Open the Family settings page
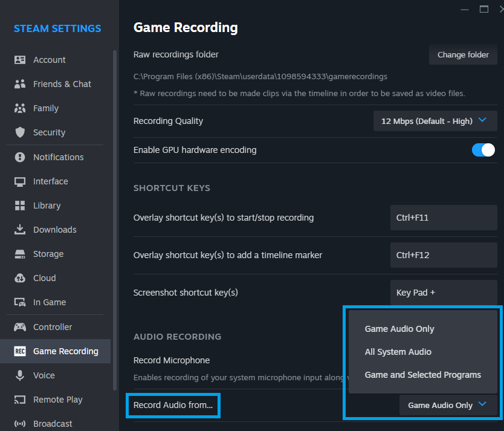The image size is (504, 431). (x=55, y=108)
